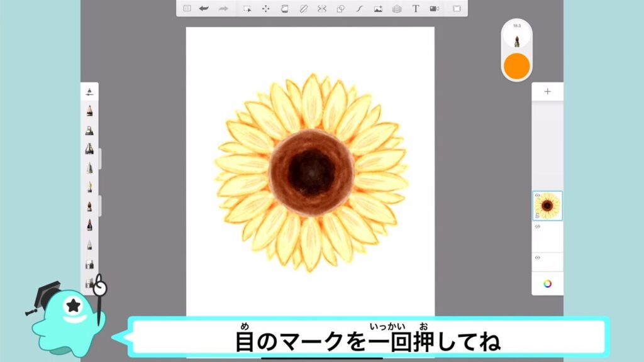
Task: Add a new layer with plus button
Action: 547,92
